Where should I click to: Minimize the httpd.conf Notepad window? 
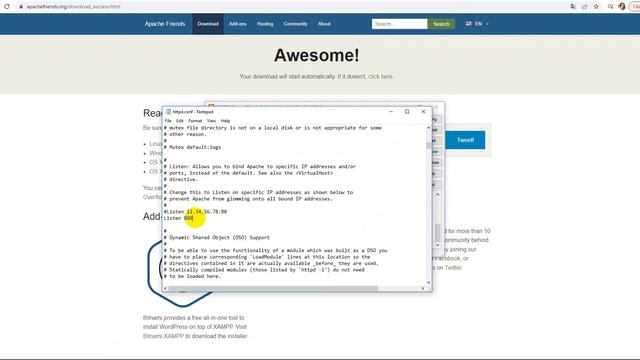pyautogui.click(x=391, y=111)
